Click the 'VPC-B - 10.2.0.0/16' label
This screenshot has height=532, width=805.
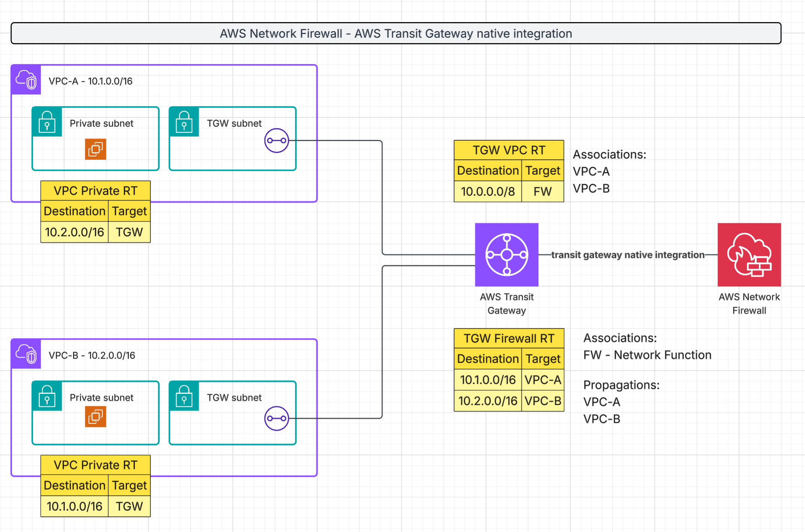pos(92,355)
